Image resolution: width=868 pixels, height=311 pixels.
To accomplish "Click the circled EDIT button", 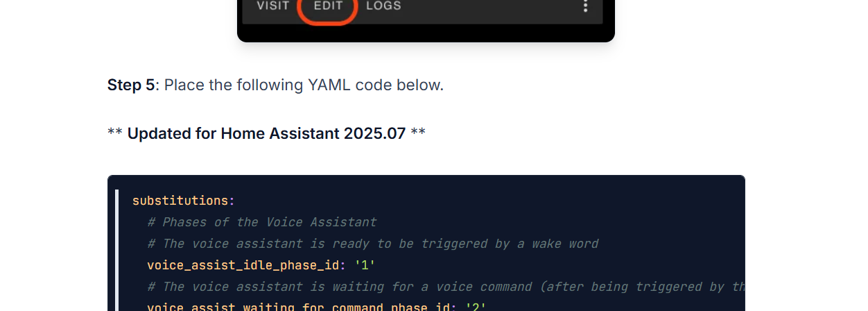I will [x=328, y=6].
